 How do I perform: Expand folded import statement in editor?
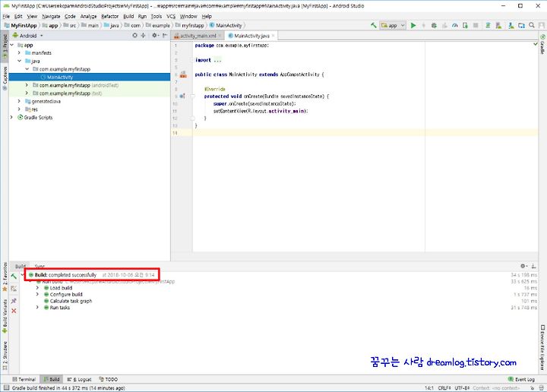[x=217, y=60]
